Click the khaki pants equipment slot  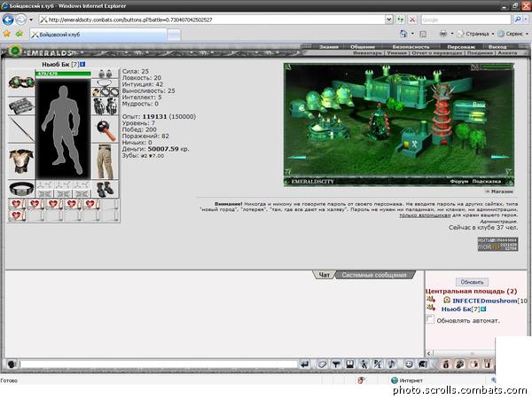click(106, 161)
